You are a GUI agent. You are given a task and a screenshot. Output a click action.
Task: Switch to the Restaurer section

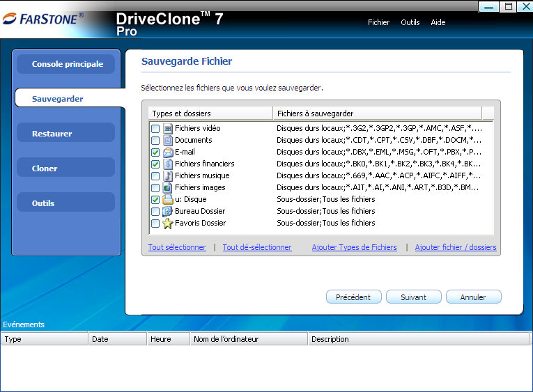(66, 133)
